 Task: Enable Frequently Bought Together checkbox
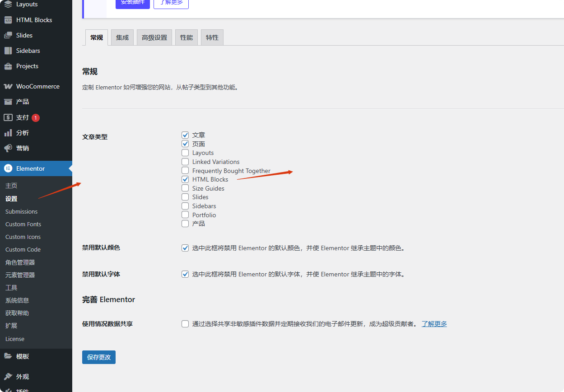coord(185,170)
